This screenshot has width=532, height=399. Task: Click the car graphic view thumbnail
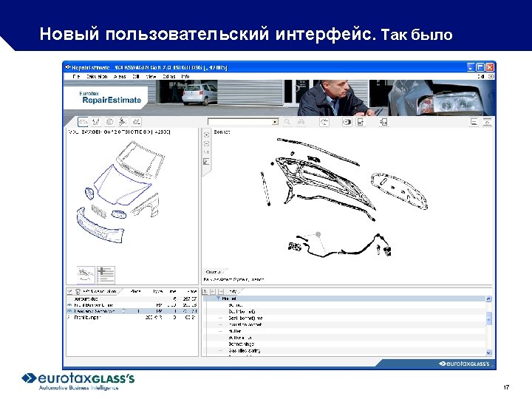(86, 274)
